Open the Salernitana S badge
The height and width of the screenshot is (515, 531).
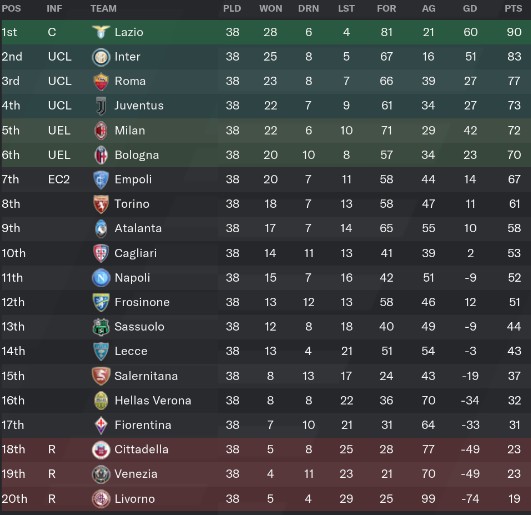click(x=101, y=376)
